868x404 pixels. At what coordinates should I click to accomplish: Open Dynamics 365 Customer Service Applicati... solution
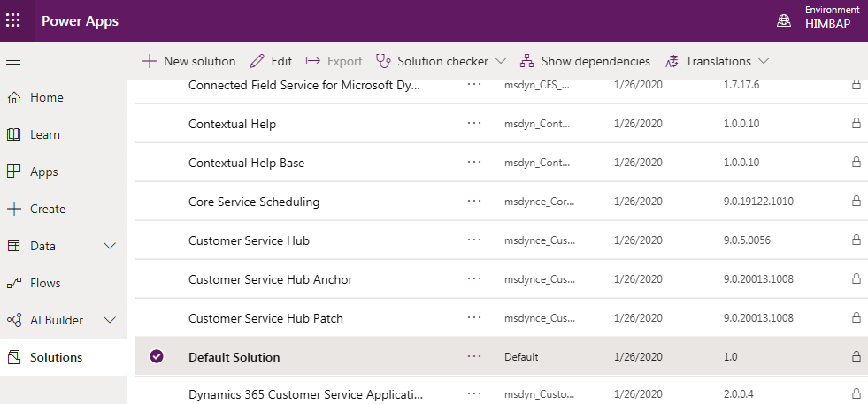click(x=305, y=395)
